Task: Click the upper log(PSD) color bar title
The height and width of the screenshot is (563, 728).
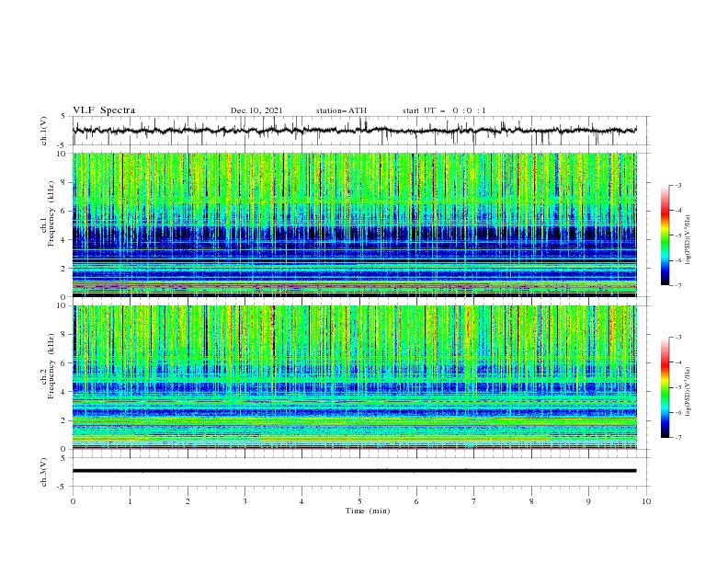Action: coord(688,240)
